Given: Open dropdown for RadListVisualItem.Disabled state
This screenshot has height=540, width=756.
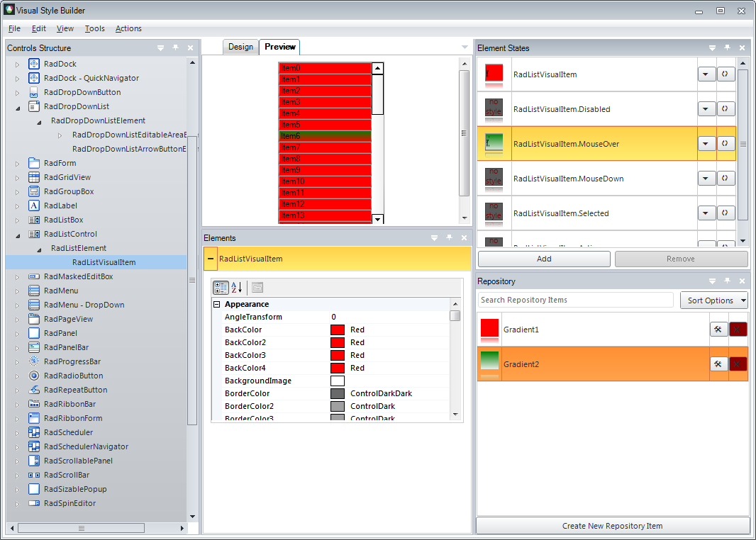Looking at the screenshot, I should [x=706, y=109].
